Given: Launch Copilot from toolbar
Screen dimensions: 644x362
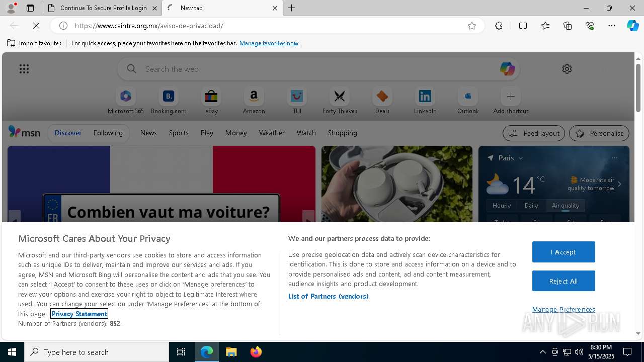Looking at the screenshot, I should pos(632,26).
